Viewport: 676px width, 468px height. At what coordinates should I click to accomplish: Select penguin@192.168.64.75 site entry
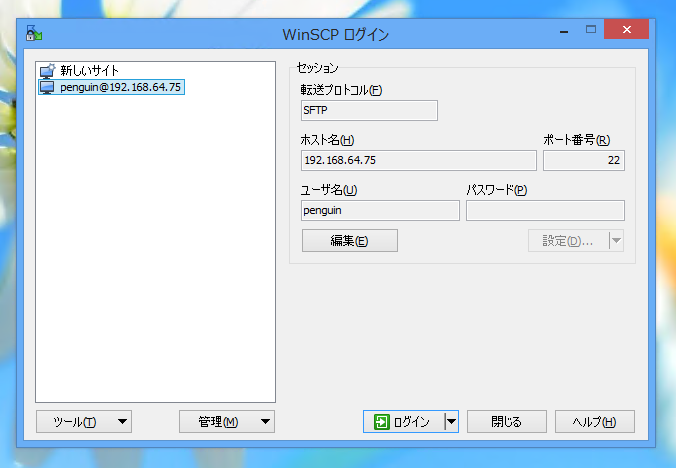point(111,87)
